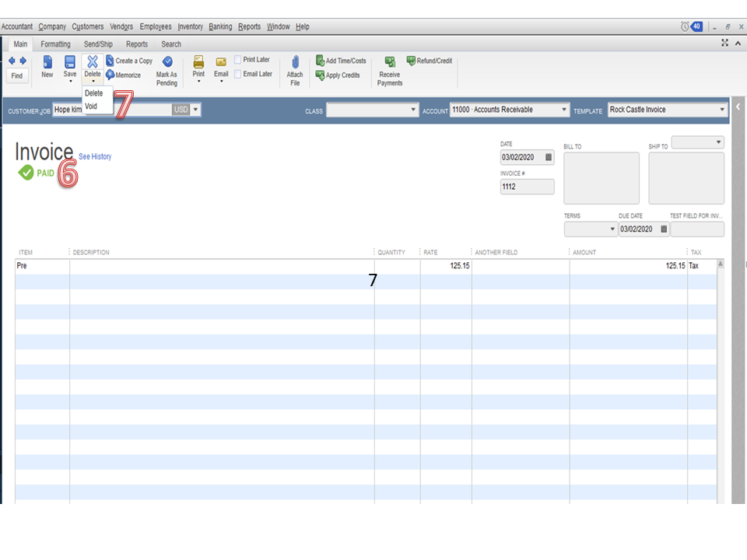Mark invoice As Pending
This screenshot has width=747, height=560.
pos(167,71)
